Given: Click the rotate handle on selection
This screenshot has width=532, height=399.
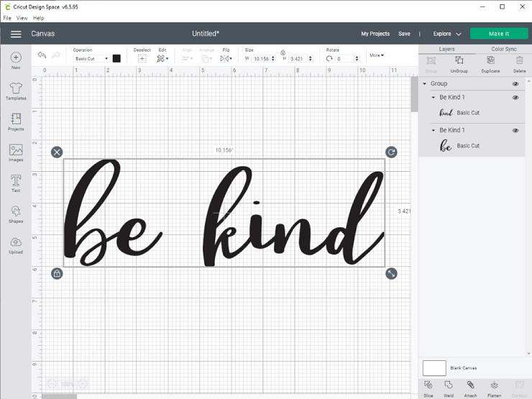Looking at the screenshot, I should tap(391, 152).
